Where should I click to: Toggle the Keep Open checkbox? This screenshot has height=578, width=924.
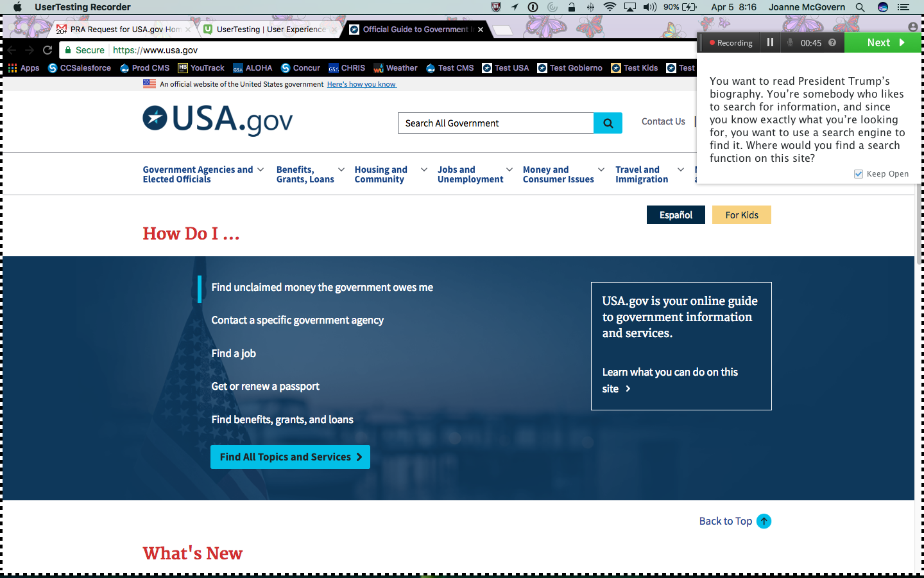[859, 173]
